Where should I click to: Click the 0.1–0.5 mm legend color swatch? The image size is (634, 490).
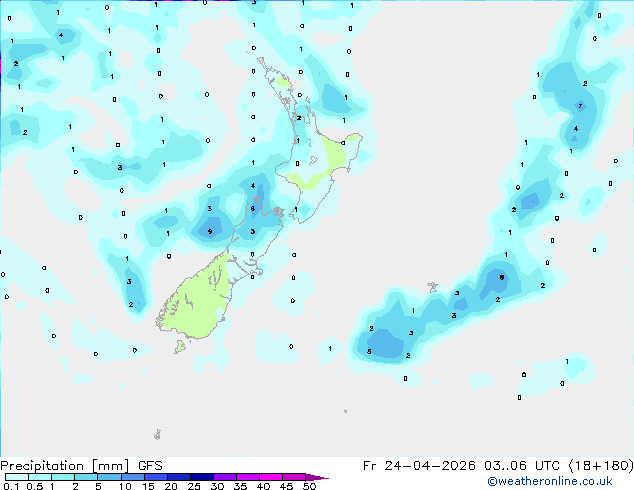point(17,477)
